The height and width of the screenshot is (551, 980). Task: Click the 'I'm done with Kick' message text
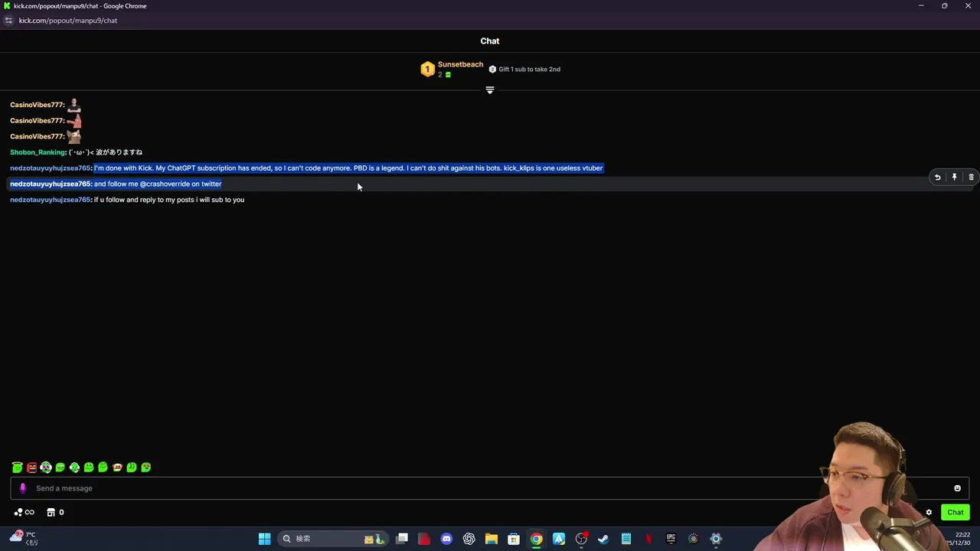click(348, 168)
